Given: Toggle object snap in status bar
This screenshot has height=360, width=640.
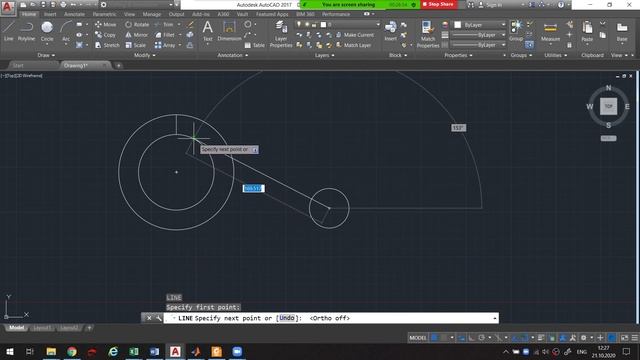Looking at the screenshot, I should (x=523, y=338).
